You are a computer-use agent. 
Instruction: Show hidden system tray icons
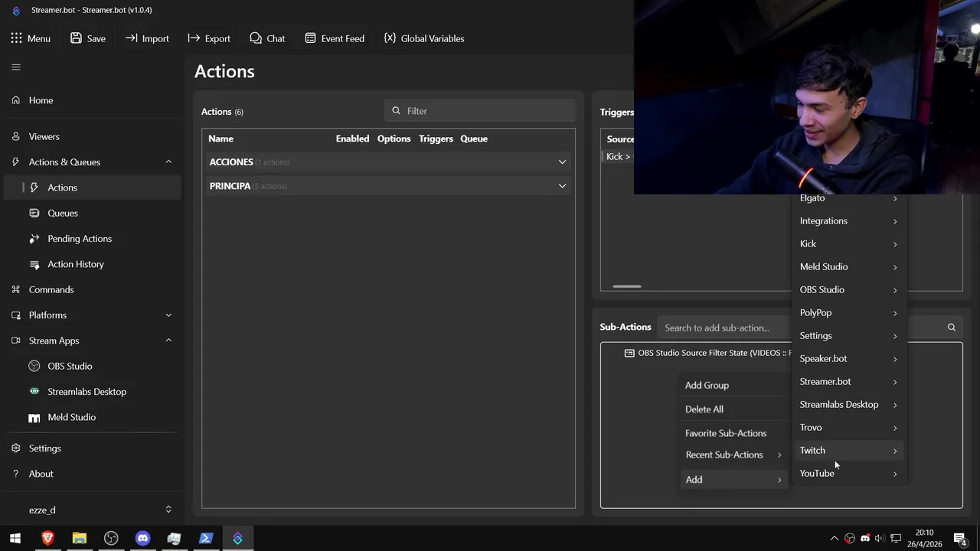[835, 538]
